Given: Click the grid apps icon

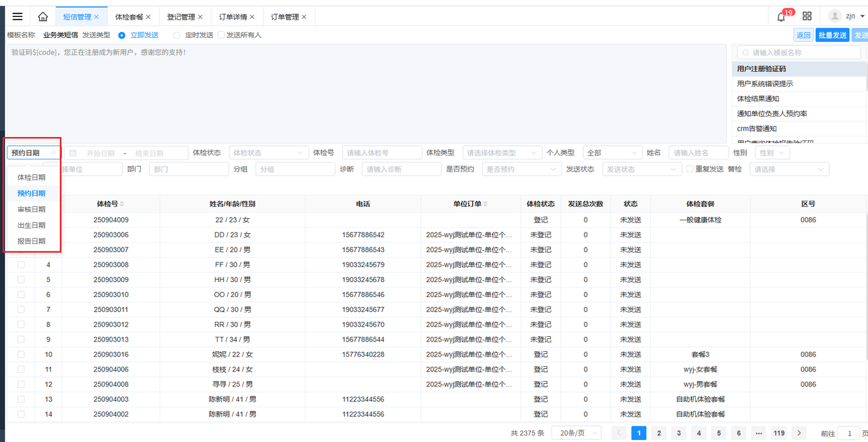Looking at the screenshot, I should point(807,16).
